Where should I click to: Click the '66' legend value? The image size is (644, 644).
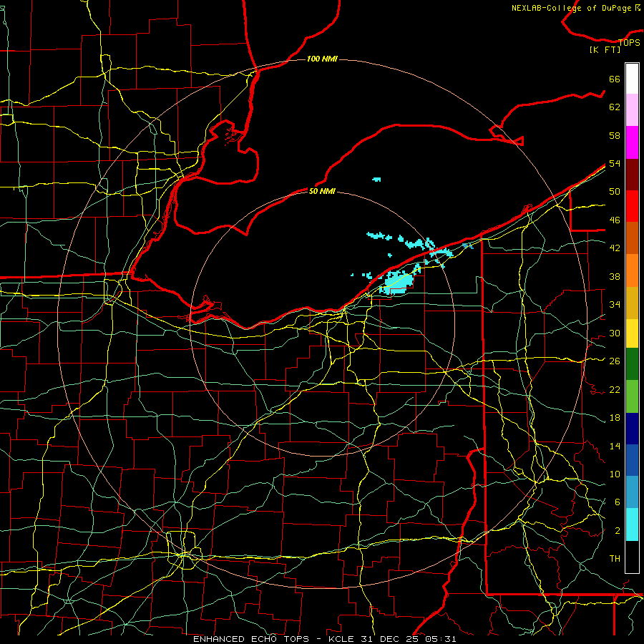click(615, 79)
